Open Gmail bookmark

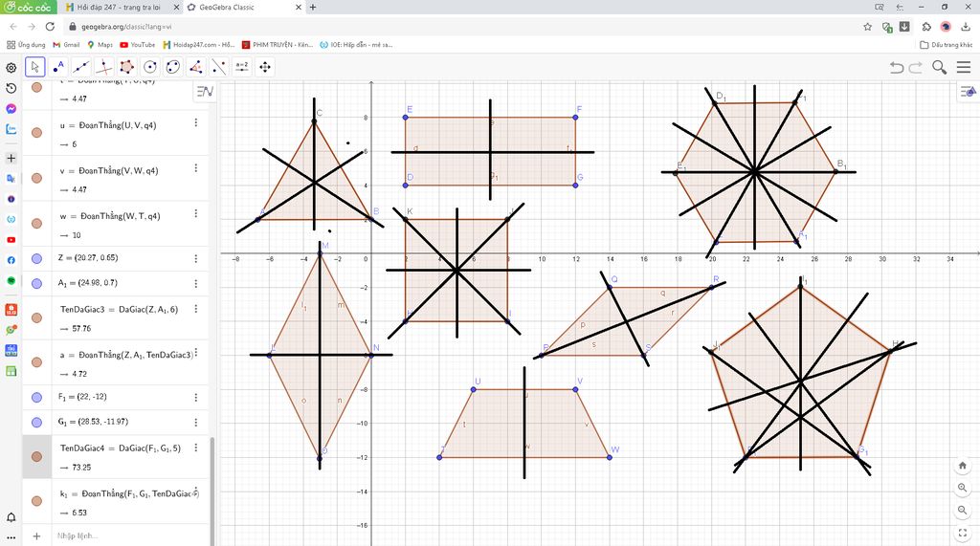click(x=66, y=45)
